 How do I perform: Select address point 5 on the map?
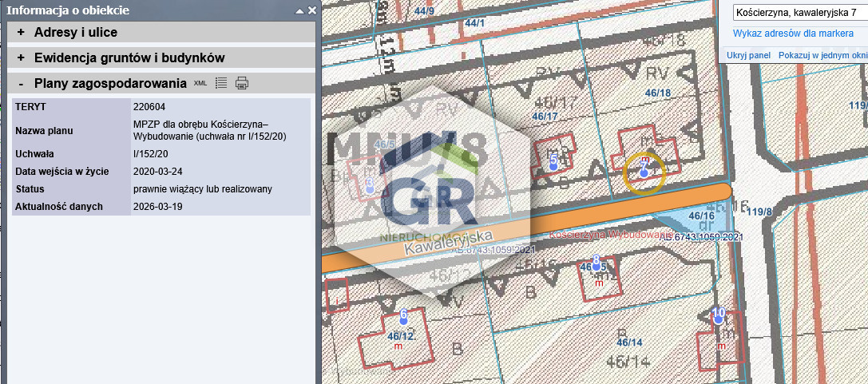coord(553,166)
